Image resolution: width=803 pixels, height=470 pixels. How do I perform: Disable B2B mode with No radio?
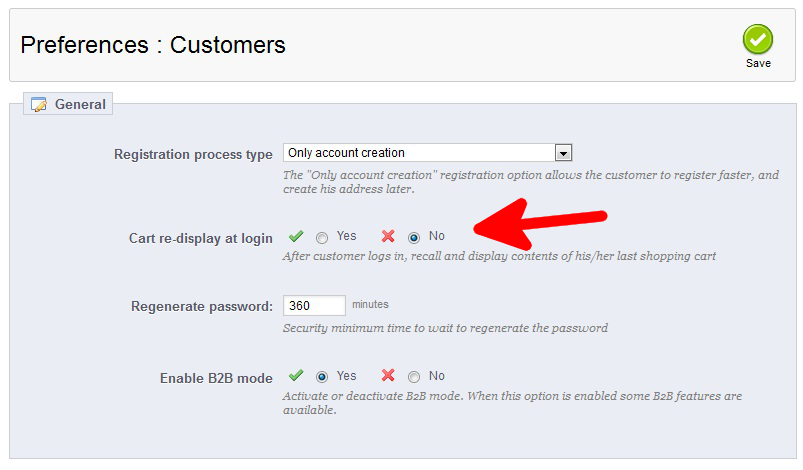(414, 378)
